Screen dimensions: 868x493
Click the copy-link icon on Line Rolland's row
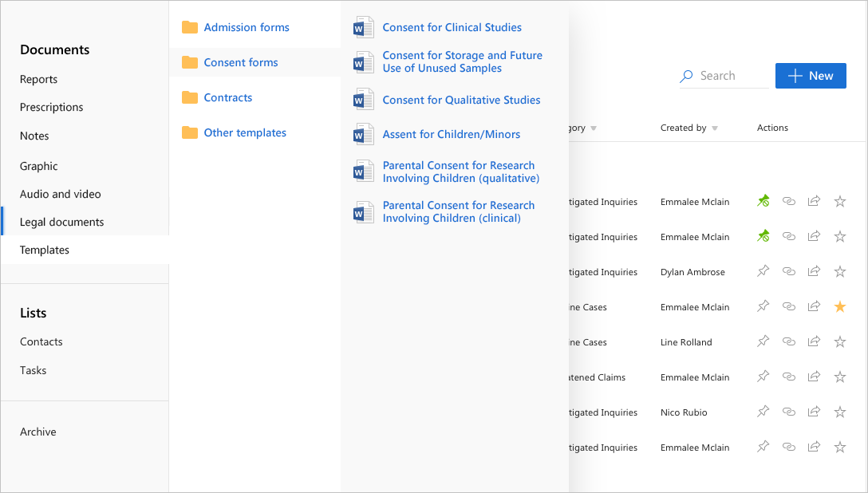click(789, 341)
